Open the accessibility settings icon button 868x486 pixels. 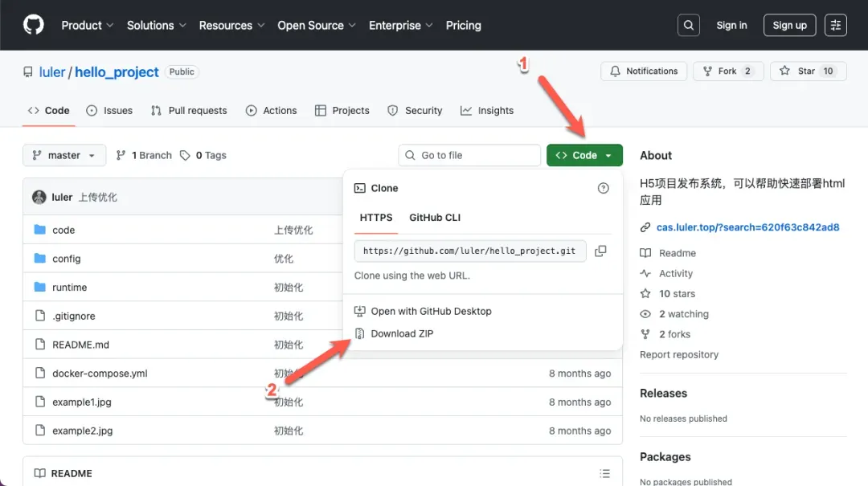pyautogui.click(x=836, y=26)
